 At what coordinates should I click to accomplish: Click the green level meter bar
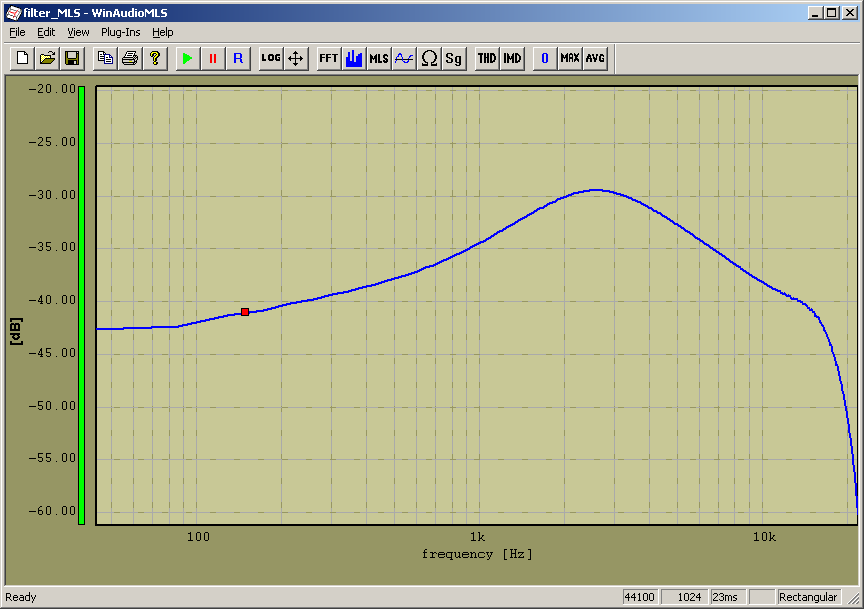(x=82, y=300)
